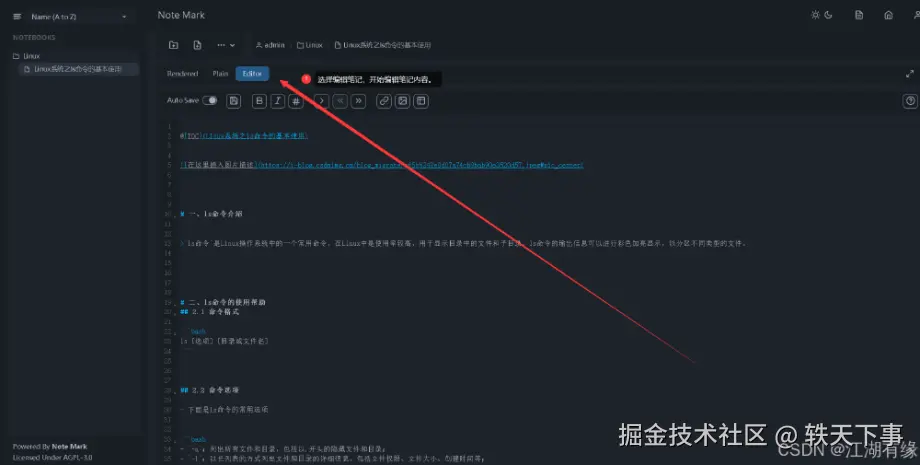Viewport: 920px width, 465px height.
Task: Insert an image using the picture icon
Action: pos(402,101)
